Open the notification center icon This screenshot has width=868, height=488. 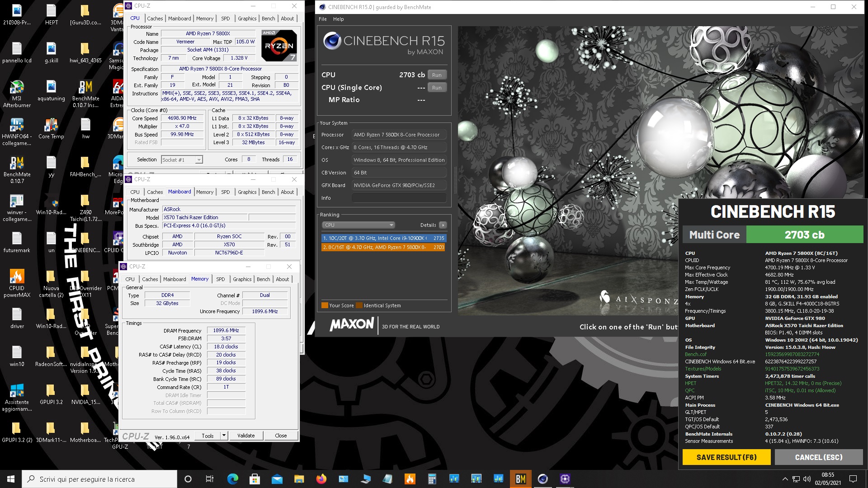853,479
